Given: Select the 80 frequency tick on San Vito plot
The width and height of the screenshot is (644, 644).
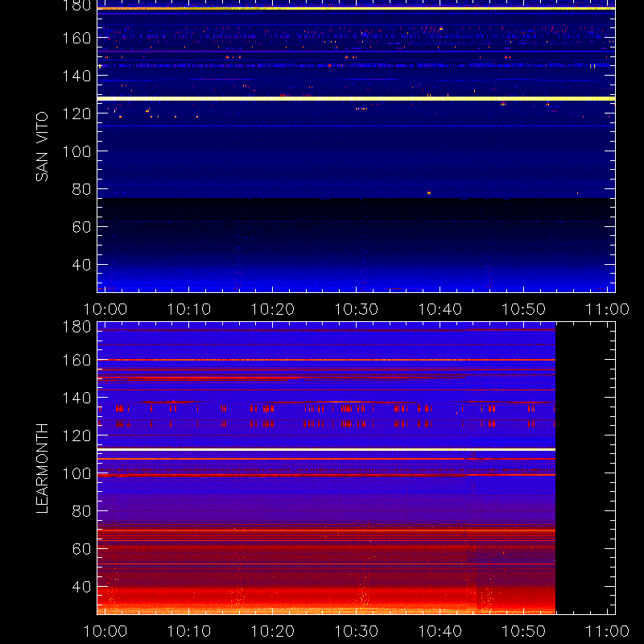Looking at the screenshot, I should (x=81, y=189).
